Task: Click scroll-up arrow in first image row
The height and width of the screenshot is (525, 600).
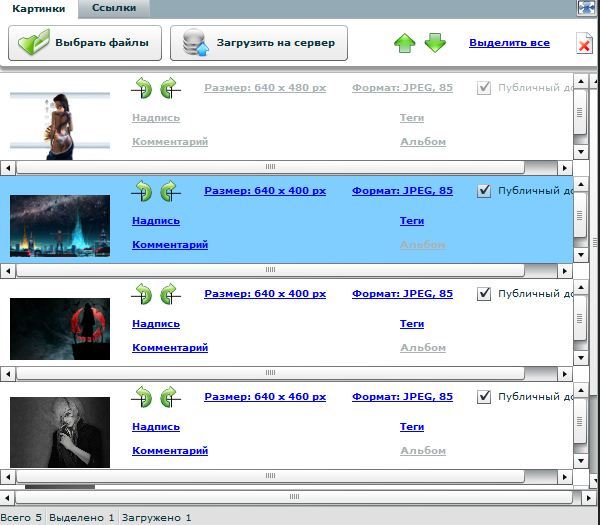Action: 581,81
